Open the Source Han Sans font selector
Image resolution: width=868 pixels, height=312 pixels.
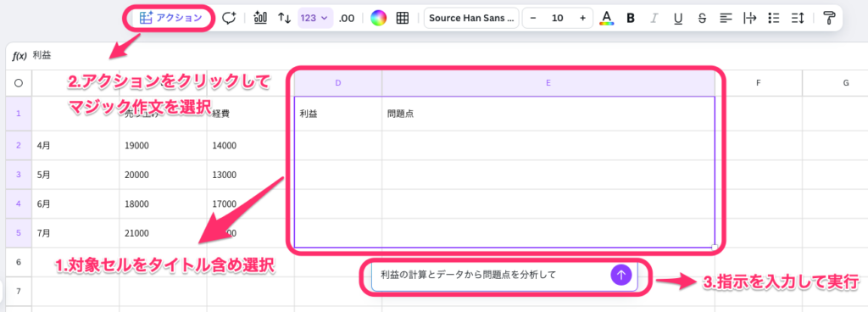(471, 18)
